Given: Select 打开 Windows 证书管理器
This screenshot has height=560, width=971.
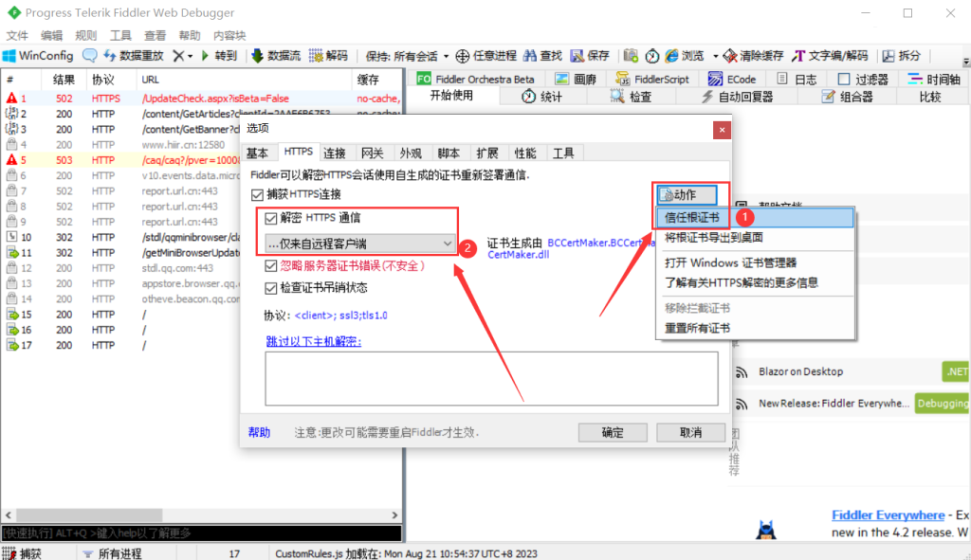Looking at the screenshot, I should tap(754, 263).
